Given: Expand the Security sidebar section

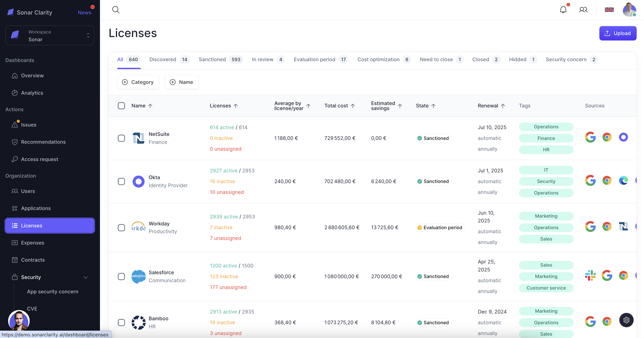Looking at the screenshot, I should 50,277.
